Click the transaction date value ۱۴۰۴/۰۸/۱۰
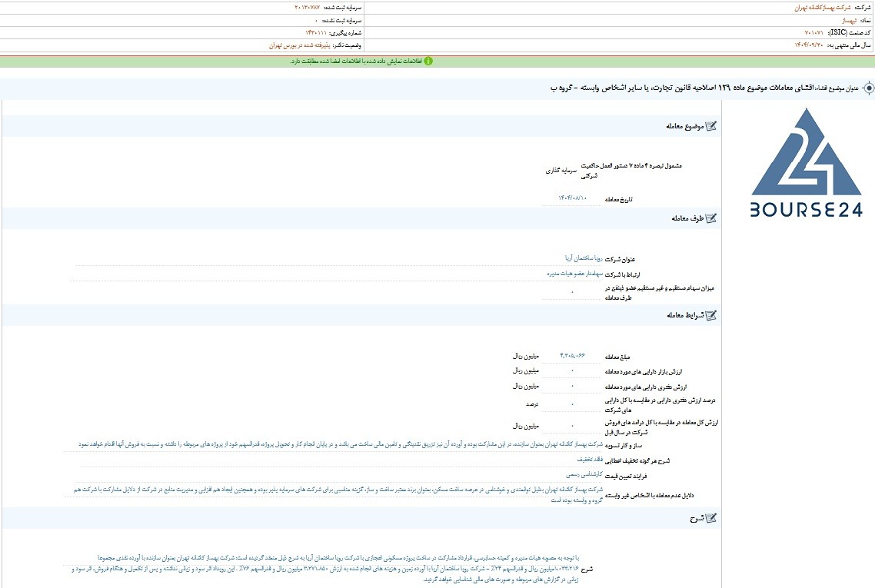The width and height of the screenshot is (875, 588). tap(573, 198)
